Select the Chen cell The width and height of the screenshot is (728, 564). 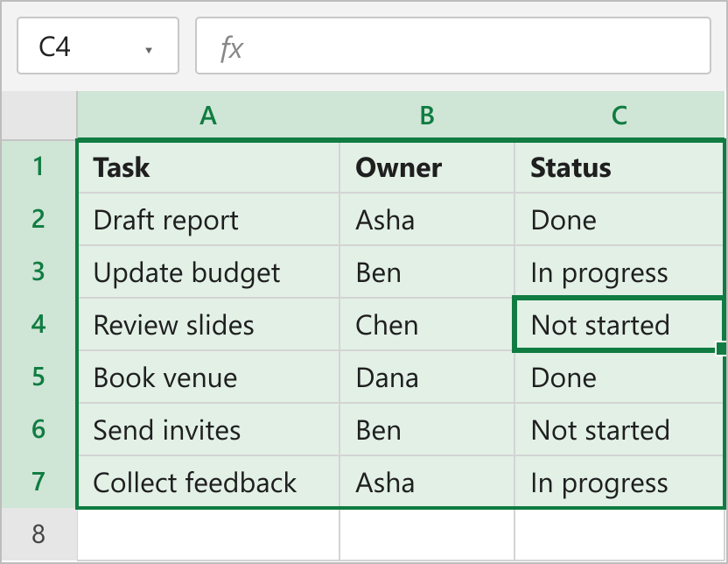click(x=427, y=324)
